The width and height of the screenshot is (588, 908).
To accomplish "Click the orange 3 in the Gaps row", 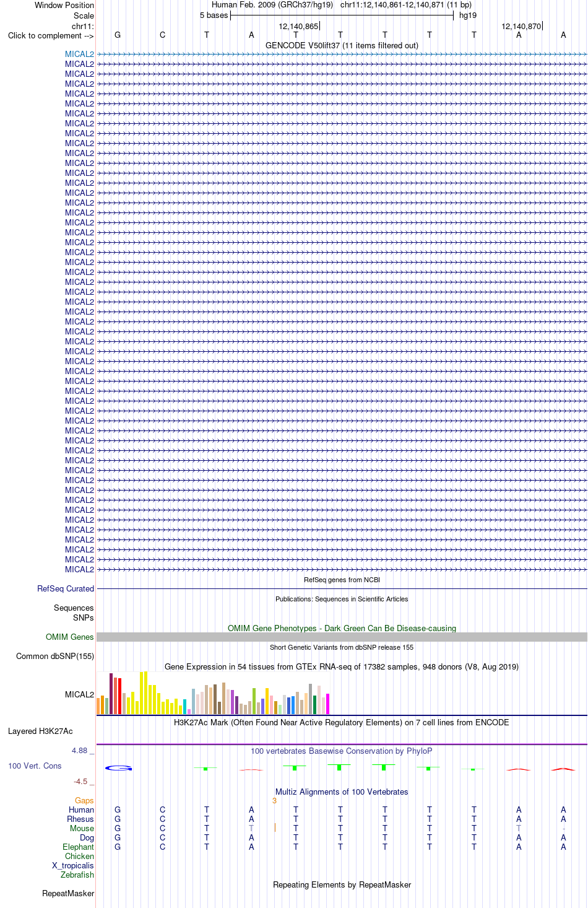I will point(274,800).
